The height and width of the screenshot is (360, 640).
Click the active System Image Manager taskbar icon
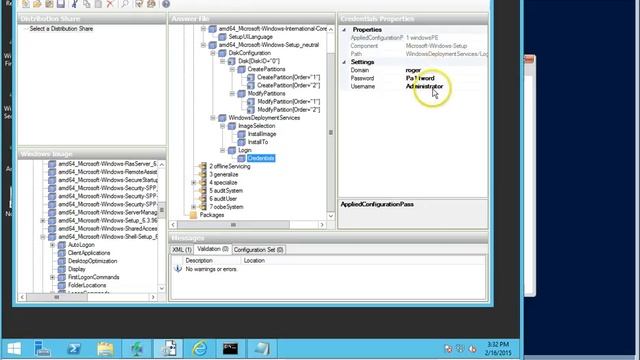pos(168,349)
